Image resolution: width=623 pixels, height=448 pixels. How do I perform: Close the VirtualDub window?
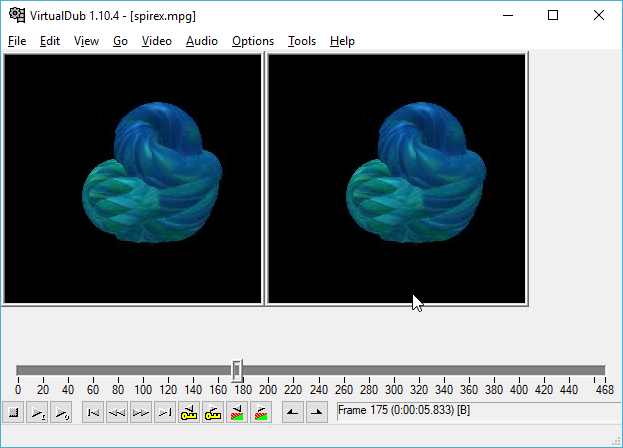click(x=599, y=15)
